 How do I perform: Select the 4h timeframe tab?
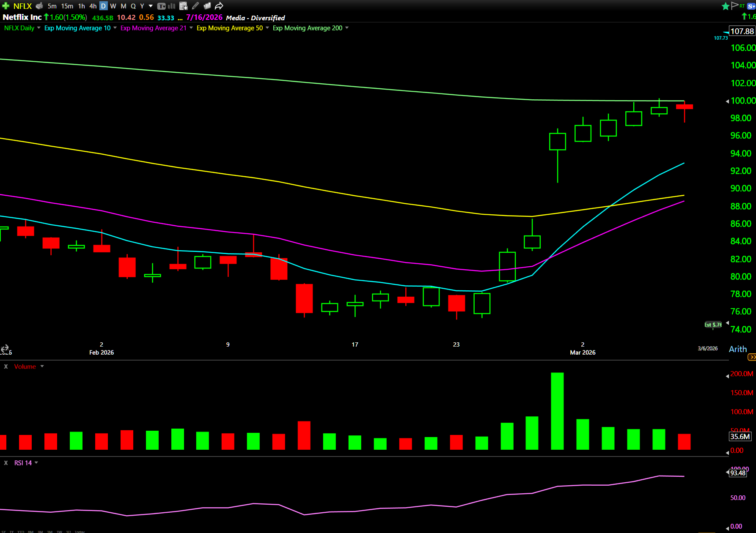point(93,6)
